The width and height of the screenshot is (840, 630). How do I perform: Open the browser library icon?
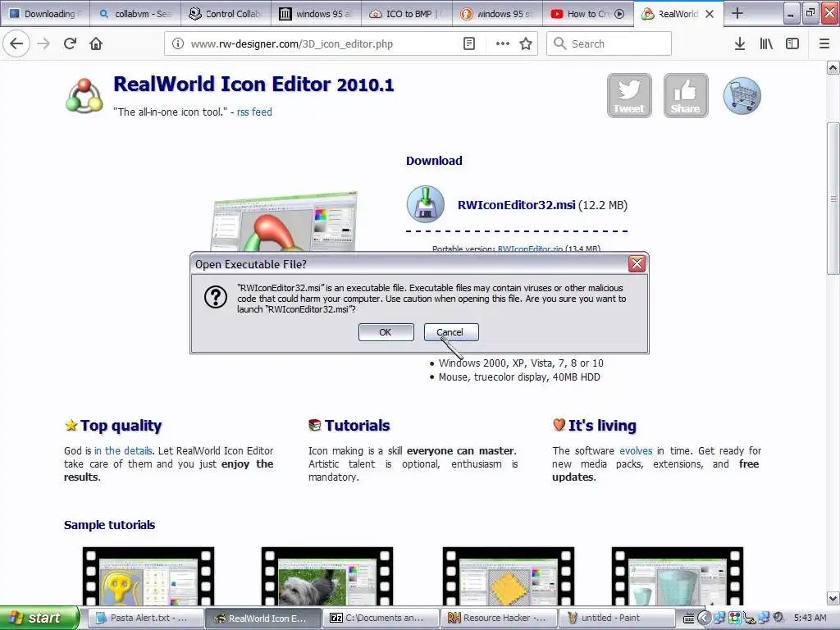coord(766,44)
